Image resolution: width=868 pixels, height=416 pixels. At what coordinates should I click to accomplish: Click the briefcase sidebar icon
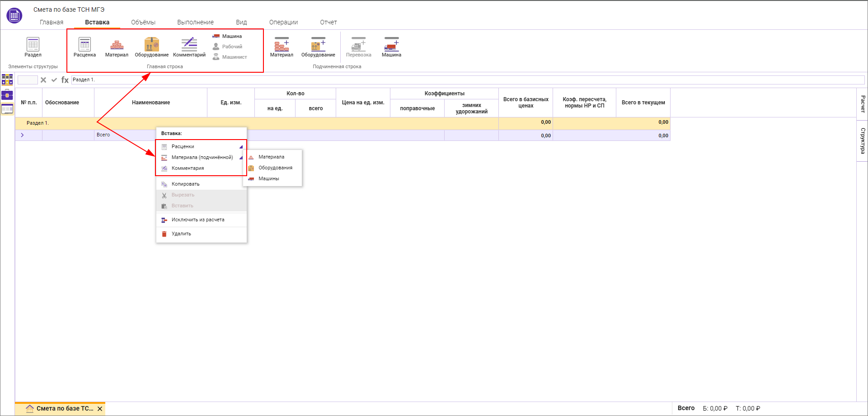pyautogui.click(x=7, y=94)
